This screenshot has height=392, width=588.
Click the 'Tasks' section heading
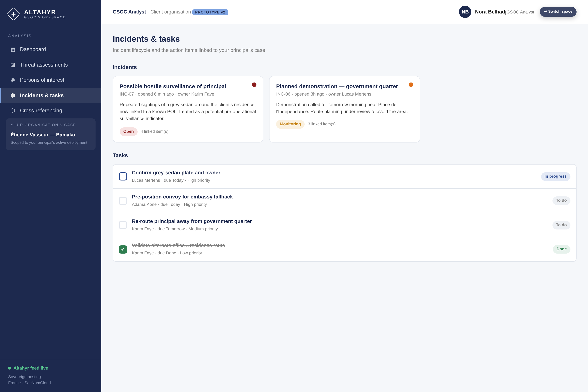(120, 156)
